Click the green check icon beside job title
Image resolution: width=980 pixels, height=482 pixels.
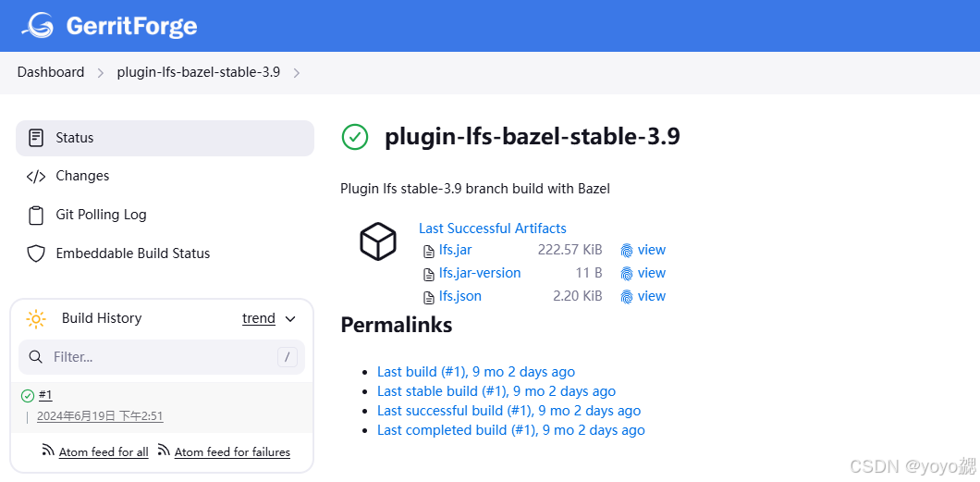coord(355,137)
